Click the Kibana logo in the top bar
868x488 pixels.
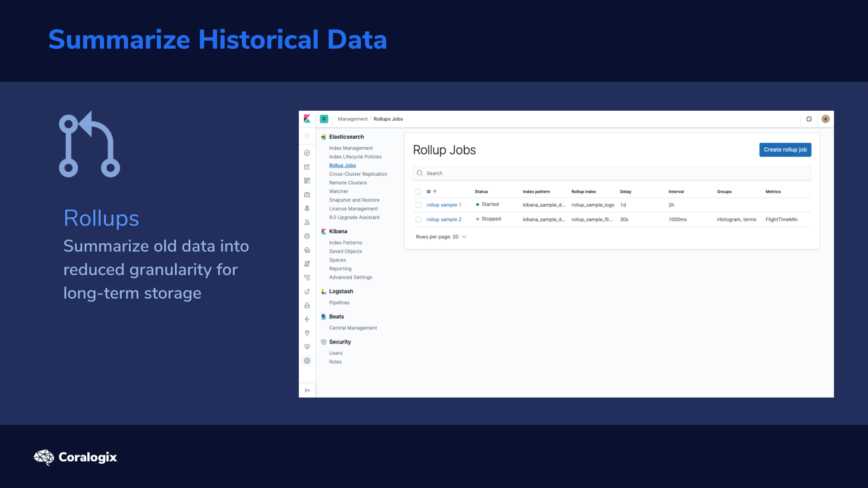click(307, 119)
